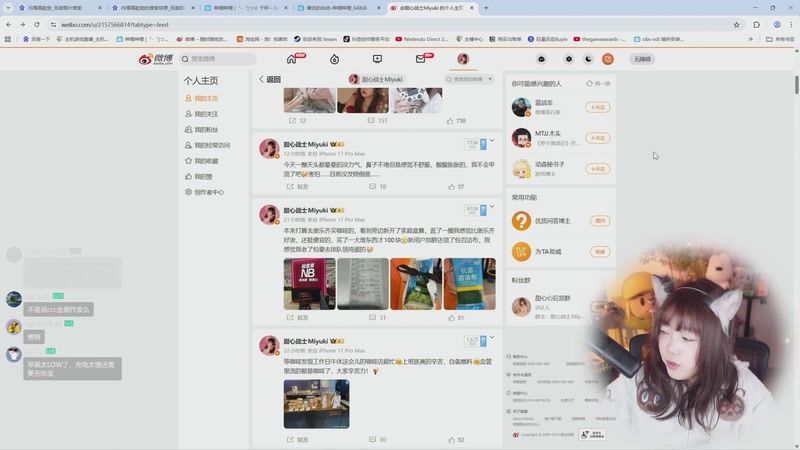Focus the search-my-posts field in feed header

(465, 80)
